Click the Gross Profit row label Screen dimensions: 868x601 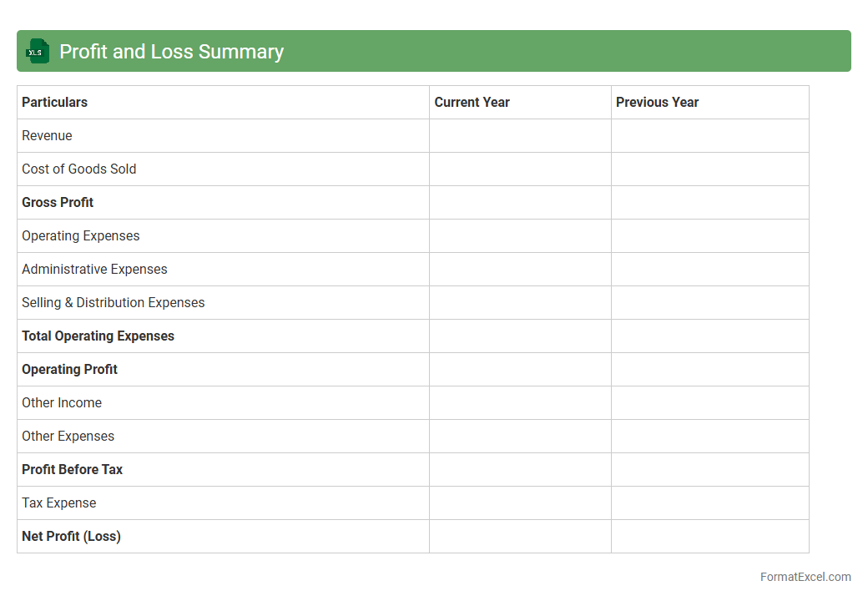pyautogui.click(x=58, y=203)
